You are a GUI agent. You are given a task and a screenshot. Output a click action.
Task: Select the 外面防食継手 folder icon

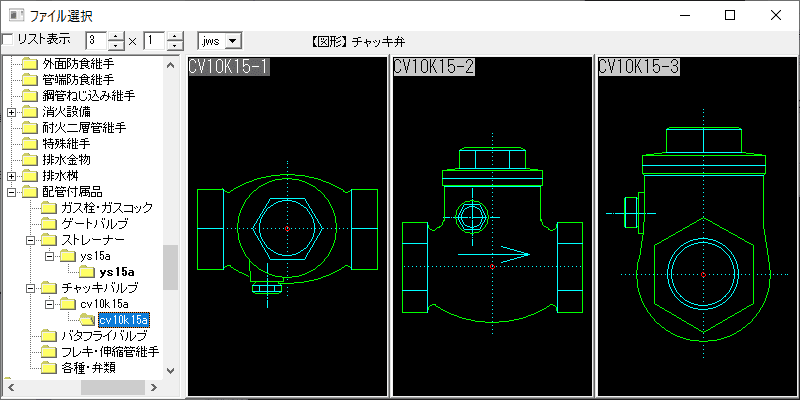[x=31, y=64]
